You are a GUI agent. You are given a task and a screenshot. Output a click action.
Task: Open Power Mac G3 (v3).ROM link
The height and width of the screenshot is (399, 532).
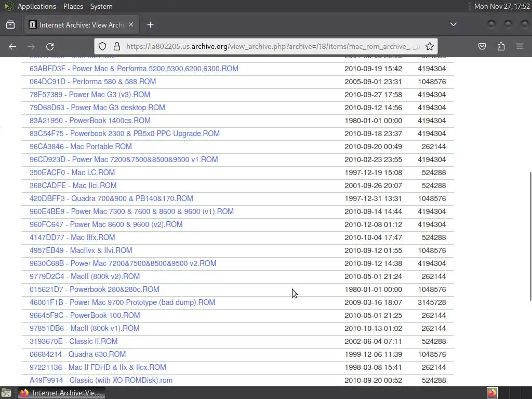[x=89, y=95]
